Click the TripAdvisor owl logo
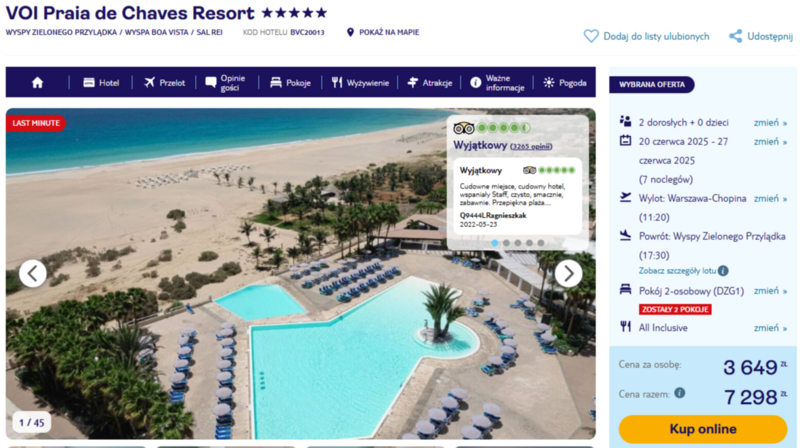 click(464, 128)
